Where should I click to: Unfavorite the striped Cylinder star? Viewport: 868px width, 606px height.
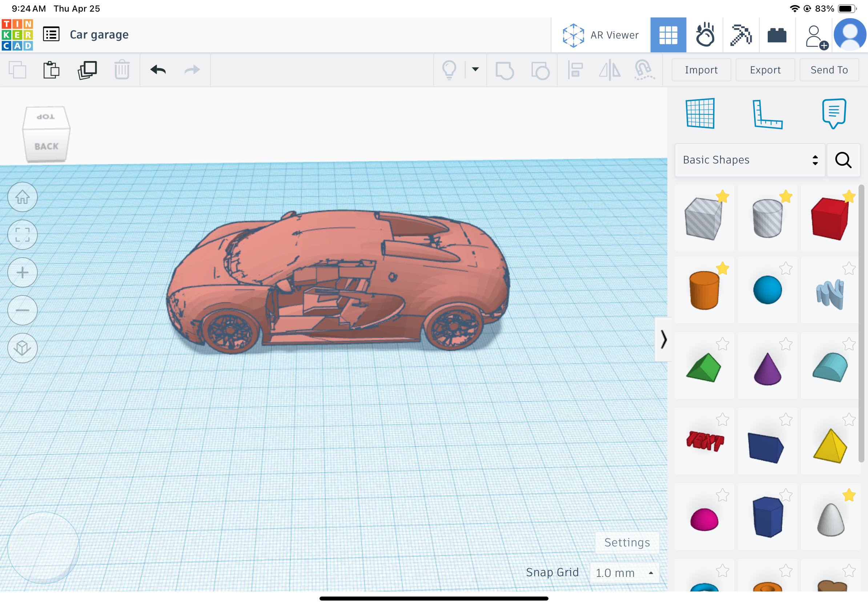pyautogui.click(x=785, y=197)
